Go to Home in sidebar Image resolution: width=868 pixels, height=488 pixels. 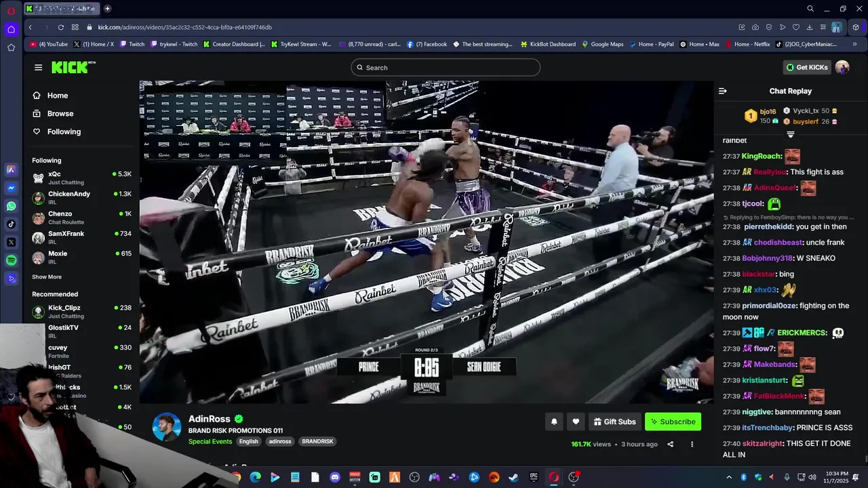point(51,96)
